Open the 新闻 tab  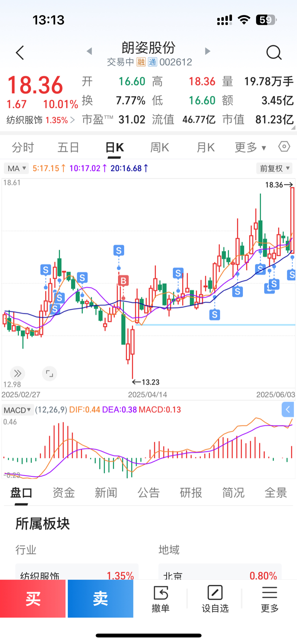point(106,493)
